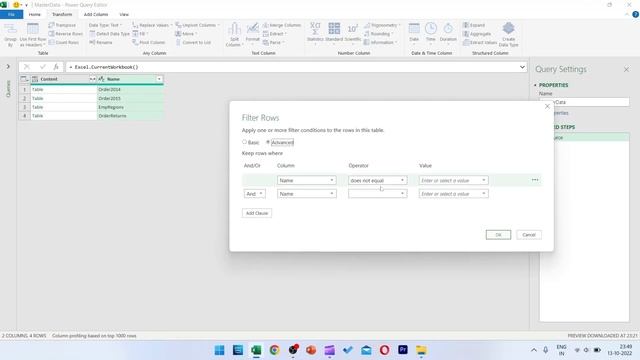Viewport: 640px width, 360px height.
Task: Click the Reverse Rows ribbon button
Action: coord(65,34)
